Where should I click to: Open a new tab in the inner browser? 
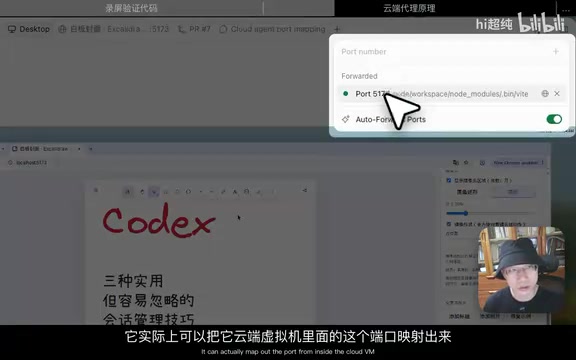[x=91, y=149]
